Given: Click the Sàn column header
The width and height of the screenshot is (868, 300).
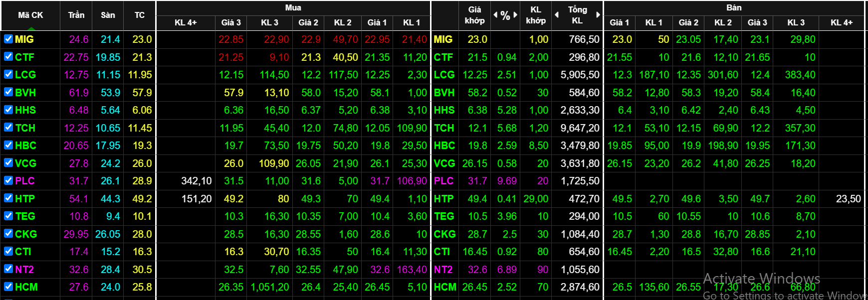Looking at the screenshot, I should tap(108, 15).
